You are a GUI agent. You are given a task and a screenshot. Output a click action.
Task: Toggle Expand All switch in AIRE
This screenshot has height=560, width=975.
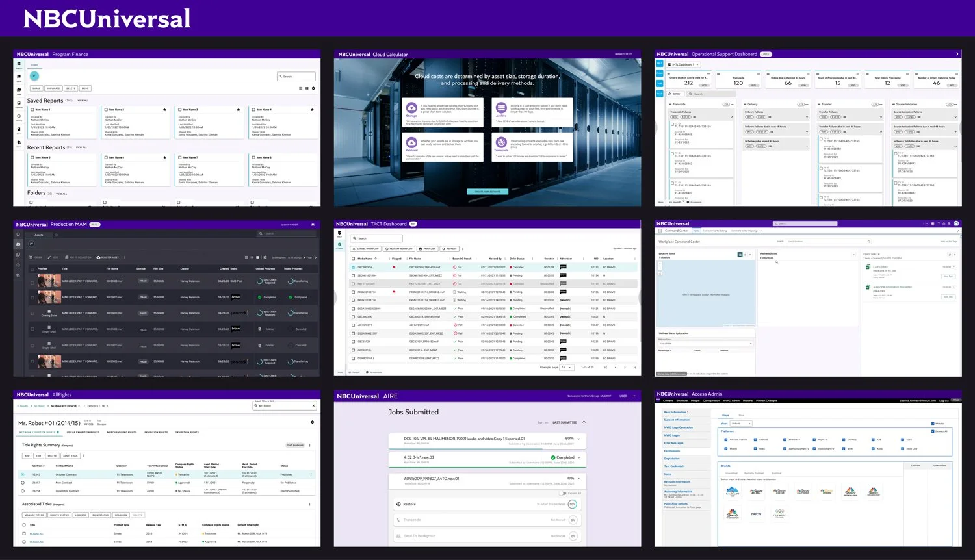(564, 493)
